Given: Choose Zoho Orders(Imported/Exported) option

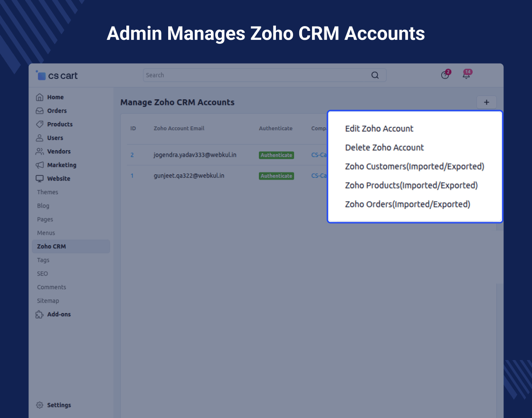Looking at the screenshot, I should [x=407, y=205].
